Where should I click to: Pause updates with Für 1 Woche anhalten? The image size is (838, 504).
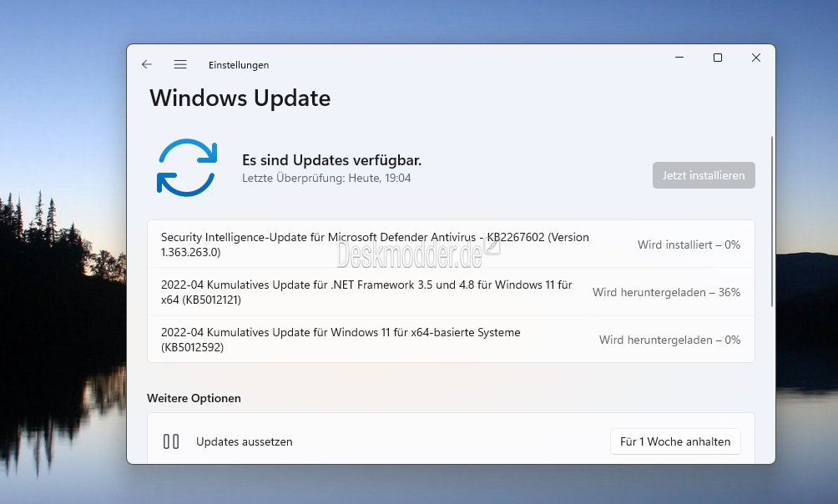(675, 441)
